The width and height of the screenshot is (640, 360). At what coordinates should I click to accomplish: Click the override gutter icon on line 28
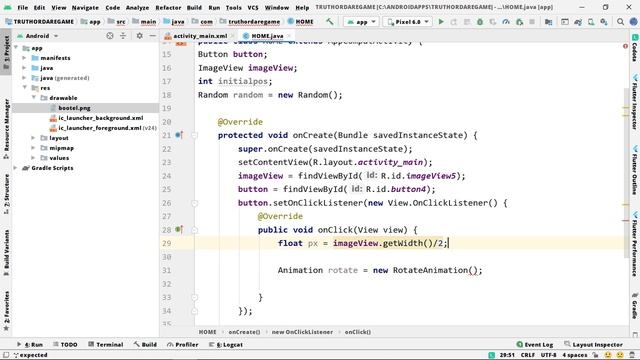coord(179,229)
